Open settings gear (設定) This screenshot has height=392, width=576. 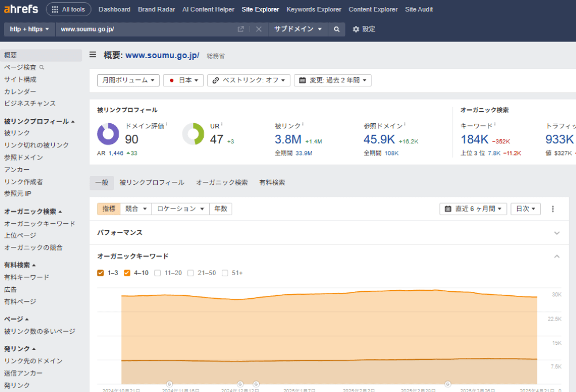click(x=363, y=29)
